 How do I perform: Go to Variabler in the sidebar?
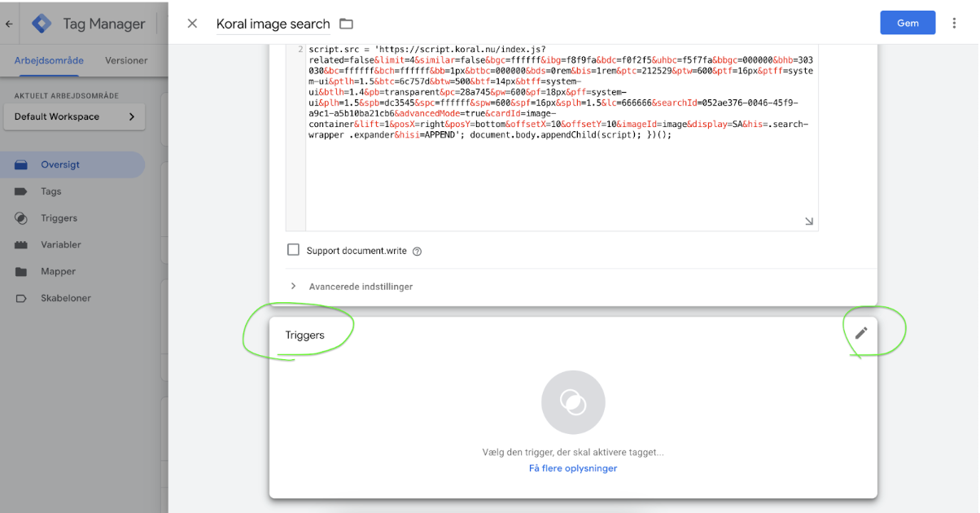point(61,244)
